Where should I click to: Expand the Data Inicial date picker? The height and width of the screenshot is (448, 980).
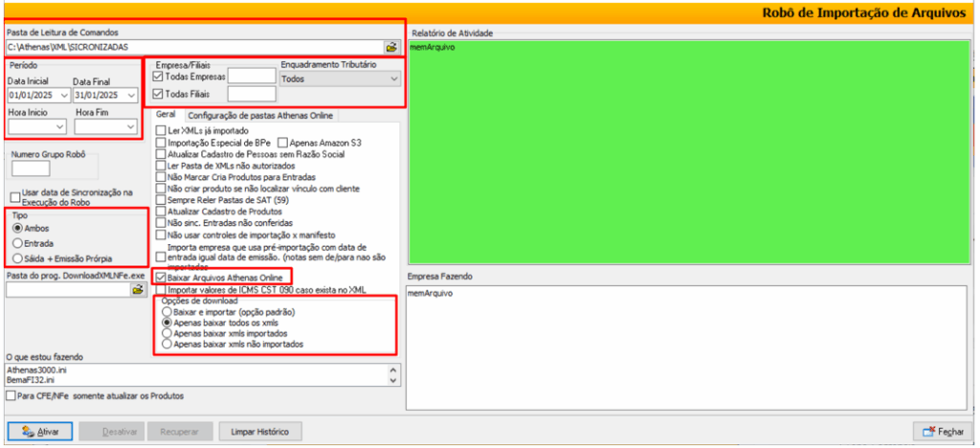click(x=63, y=96)
